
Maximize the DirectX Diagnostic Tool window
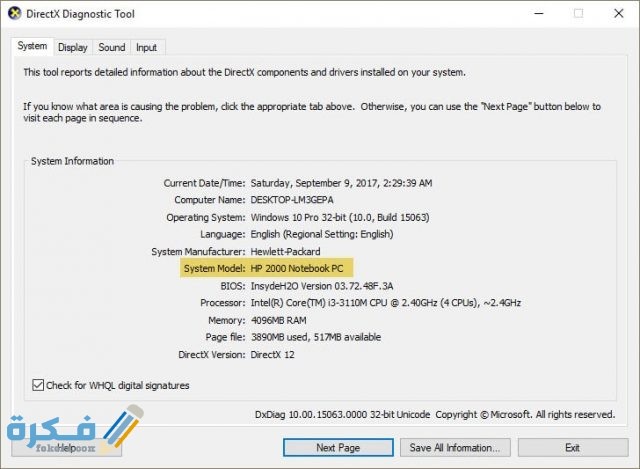578,14
